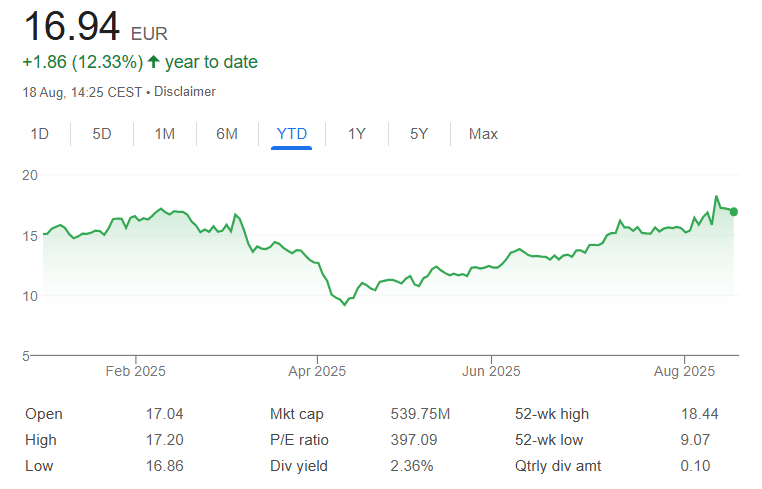Click the P/E ratio label
The image size is (762, 489).
pos(299,440)
